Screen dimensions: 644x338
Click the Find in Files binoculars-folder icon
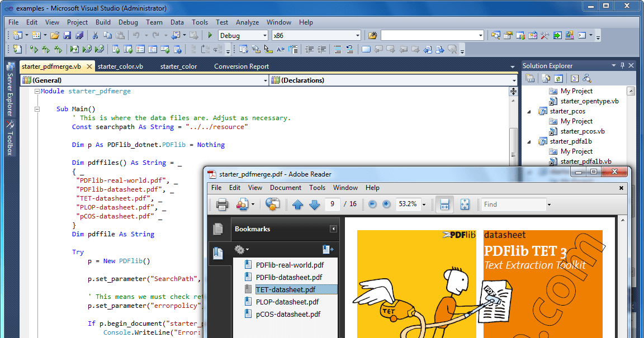pos(372,36)
